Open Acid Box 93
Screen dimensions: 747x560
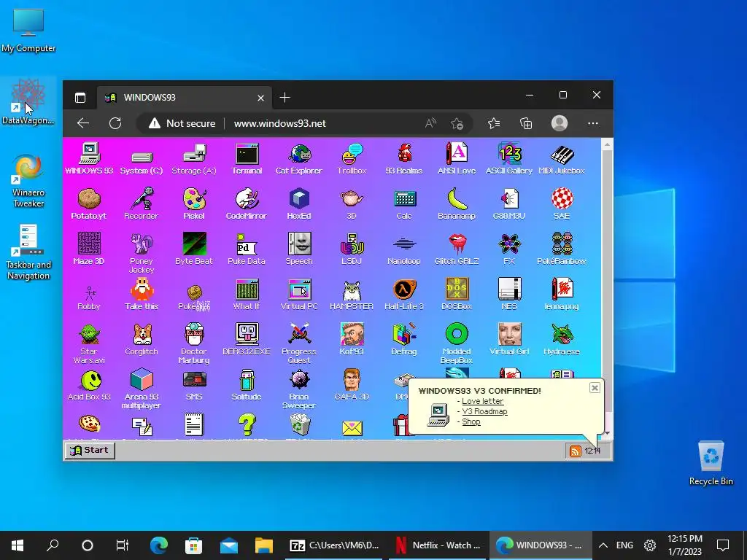89,386
